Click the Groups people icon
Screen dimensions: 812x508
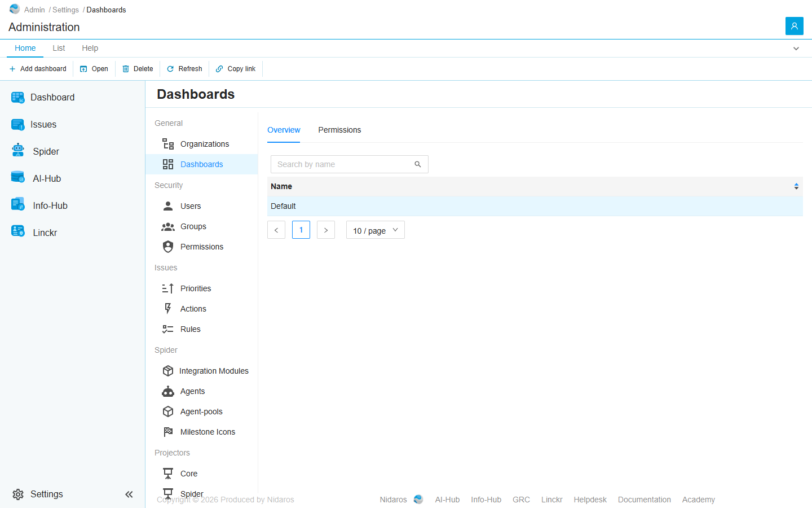168,227
